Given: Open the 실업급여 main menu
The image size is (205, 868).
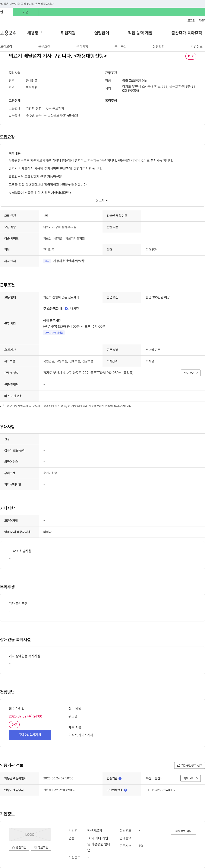Looking at the screenshot, I should tap(101, 33).
